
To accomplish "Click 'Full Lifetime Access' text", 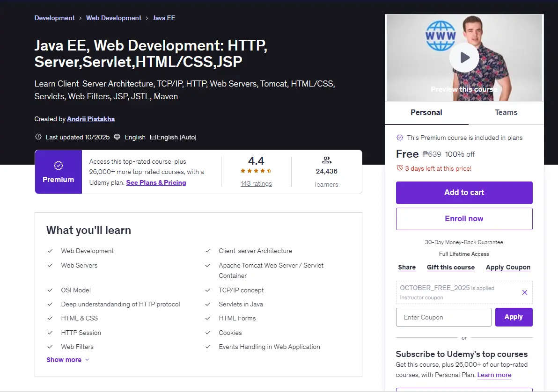I will click(464, 254).
